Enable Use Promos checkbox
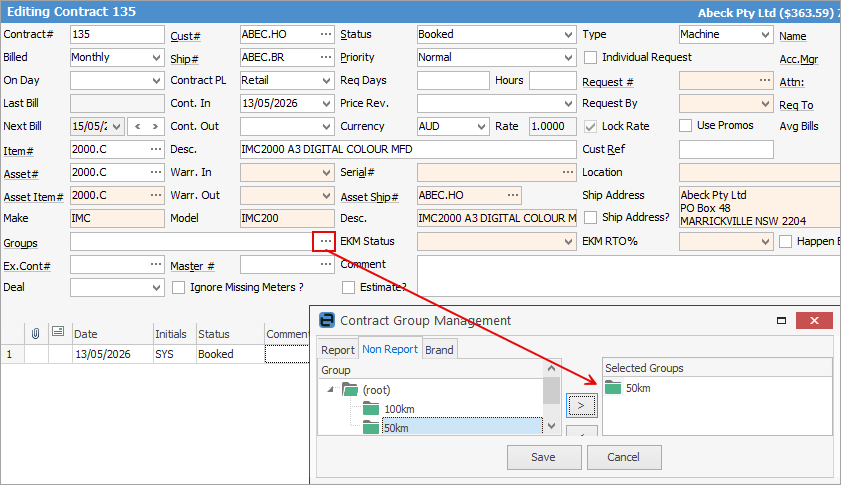The width and height of the screenshot is (841, 485). 685,126
